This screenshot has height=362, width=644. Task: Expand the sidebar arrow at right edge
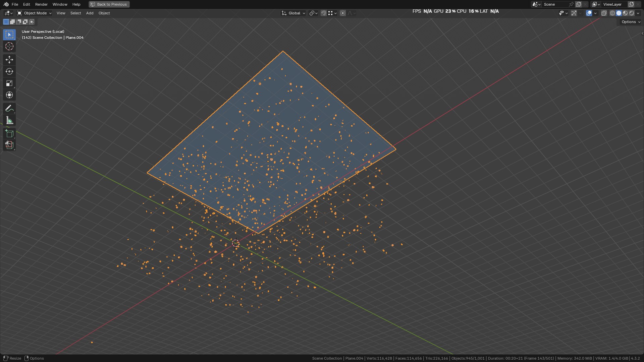pos(642,33)
